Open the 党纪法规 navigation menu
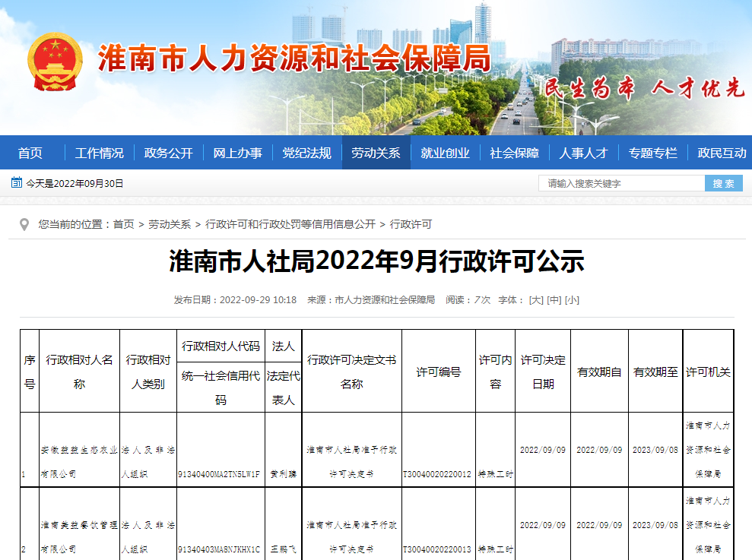752x560 pixels. 307,151
